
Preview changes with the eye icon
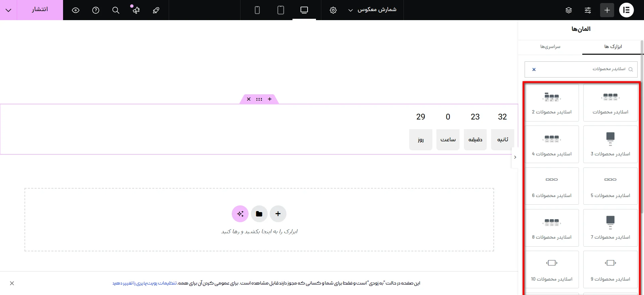tap(76, 10)
